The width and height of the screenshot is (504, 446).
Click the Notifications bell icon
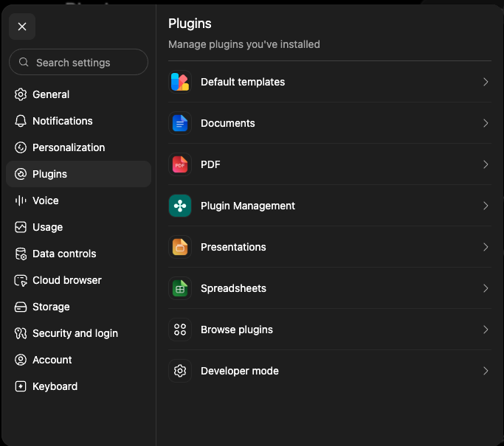point(21,121)
